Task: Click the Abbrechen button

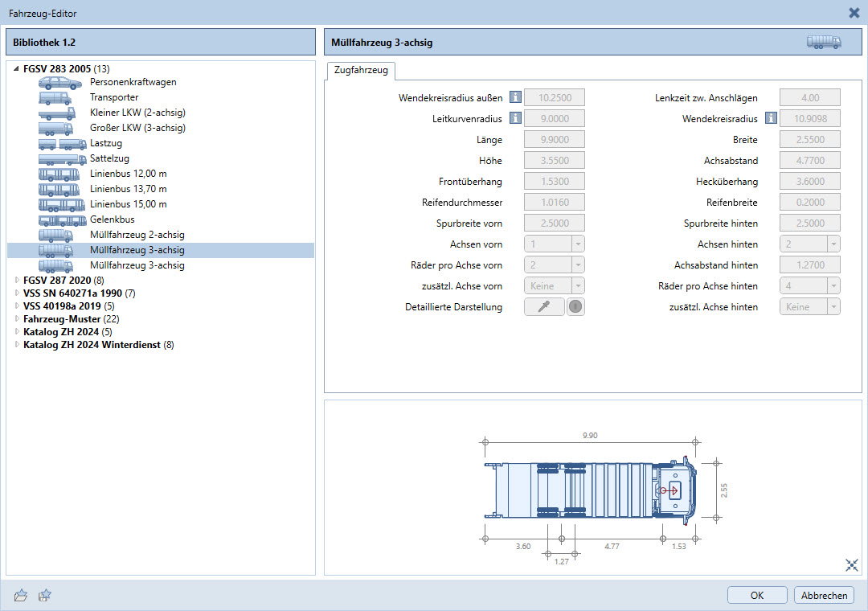Action: (x=823, y=596)
